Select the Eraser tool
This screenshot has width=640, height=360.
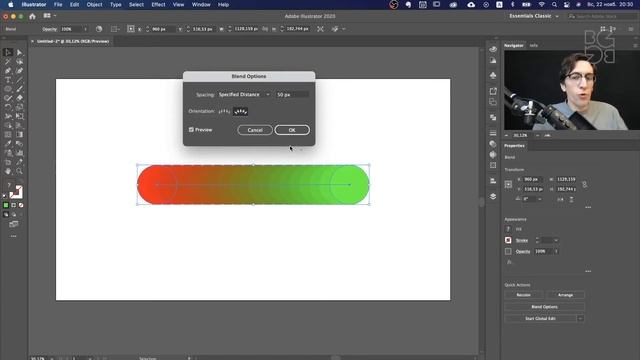(x=19, y=98)
